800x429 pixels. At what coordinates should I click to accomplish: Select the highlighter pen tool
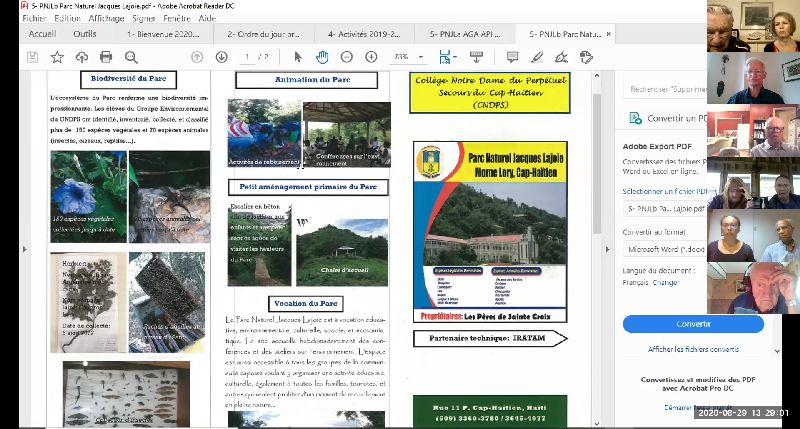[x=537, y=57]
